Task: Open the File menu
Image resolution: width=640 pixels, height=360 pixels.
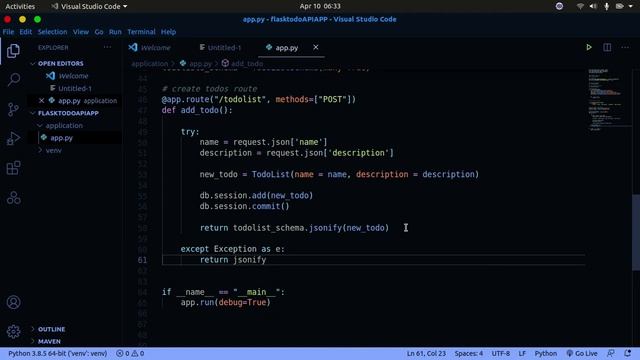Action: tap(8, 32)
